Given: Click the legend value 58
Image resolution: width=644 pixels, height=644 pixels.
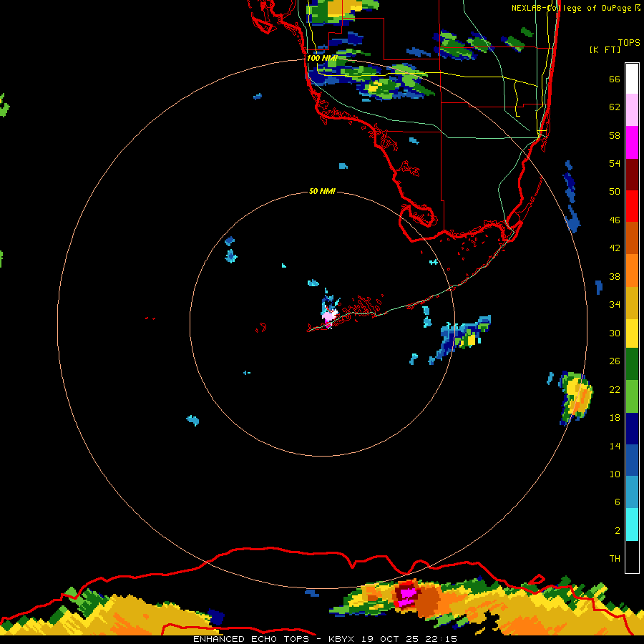Looking at the screenshot, I should pyautogui.click(x=615, y=135).
